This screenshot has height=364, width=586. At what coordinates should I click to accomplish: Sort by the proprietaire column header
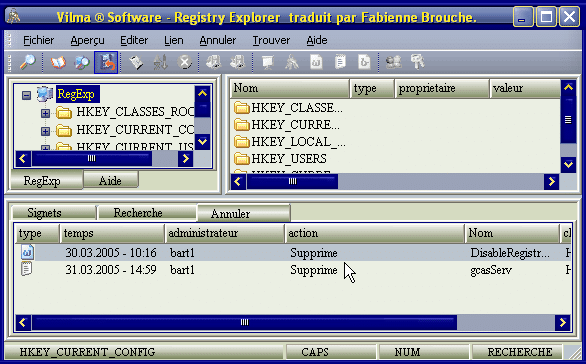[442, 88]
